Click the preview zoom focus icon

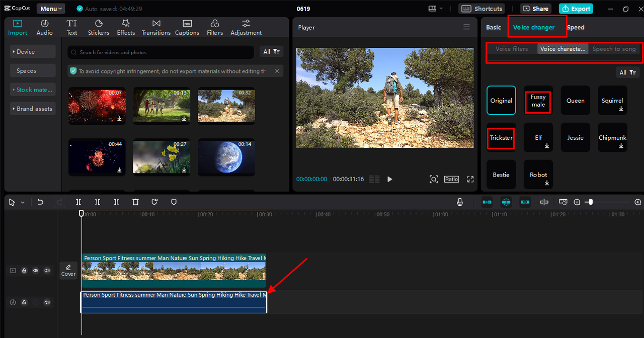tap(434, 179)
